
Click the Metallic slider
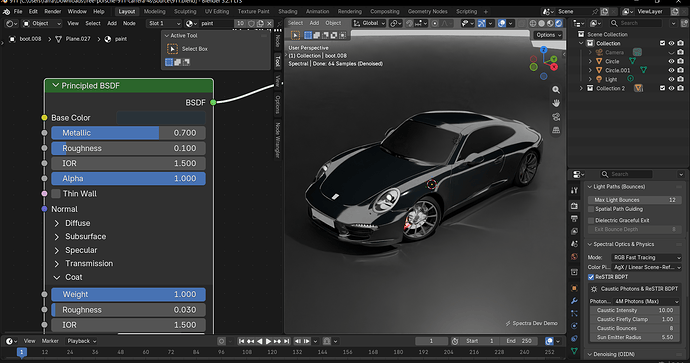128,133
